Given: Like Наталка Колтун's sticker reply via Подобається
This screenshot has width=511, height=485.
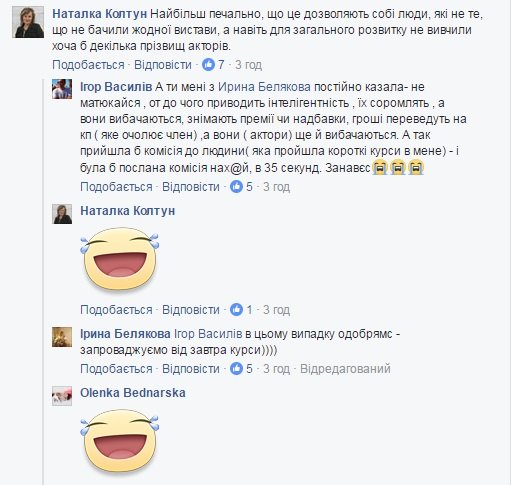Looking at the screenshot, I should click(116, 310).
